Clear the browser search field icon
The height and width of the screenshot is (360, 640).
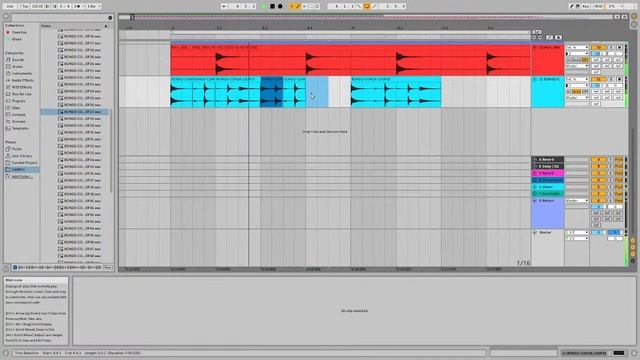[110, 18]
